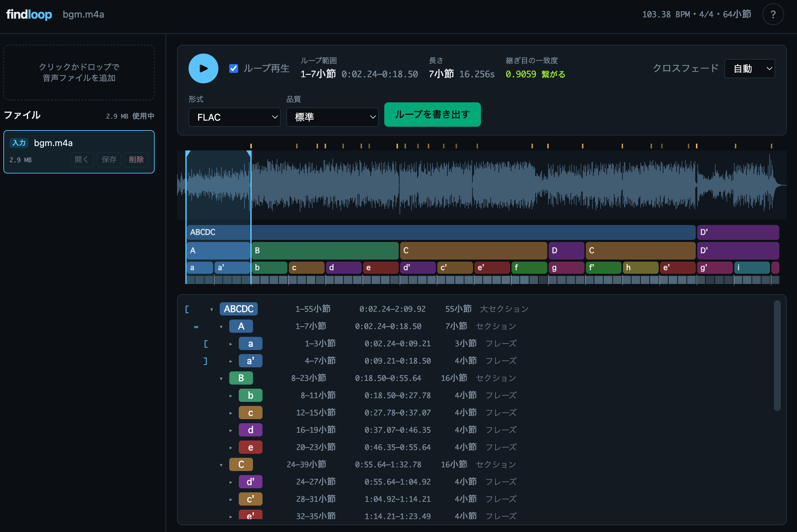Image resolution: width=797 pixels, height=532 pixels.
Task: Click the loop-start bracket on the ABCDC row
Action: [187, 309]
